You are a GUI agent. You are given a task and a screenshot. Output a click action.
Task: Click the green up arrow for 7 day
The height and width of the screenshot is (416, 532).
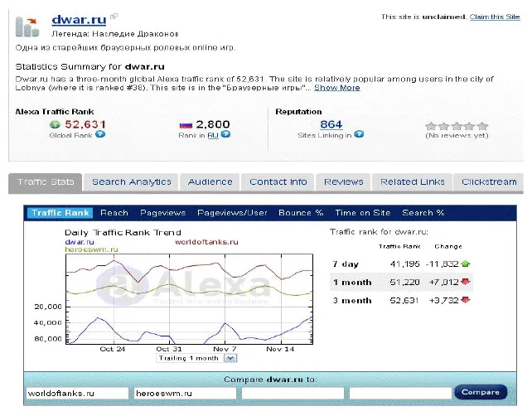pyautogui.click(x=466, y=264)
